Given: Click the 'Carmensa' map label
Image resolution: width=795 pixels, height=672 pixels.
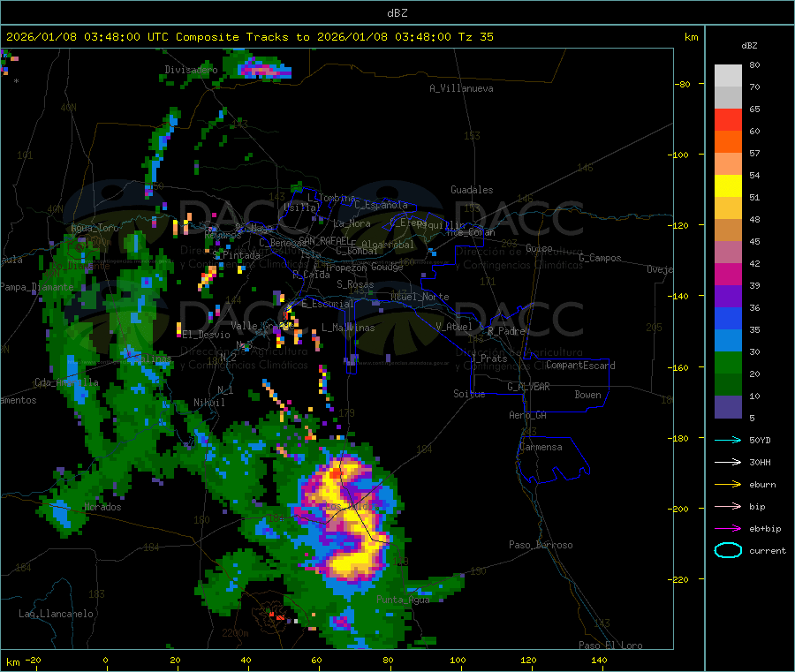Looking at the screenshot, I should point(541,447).
